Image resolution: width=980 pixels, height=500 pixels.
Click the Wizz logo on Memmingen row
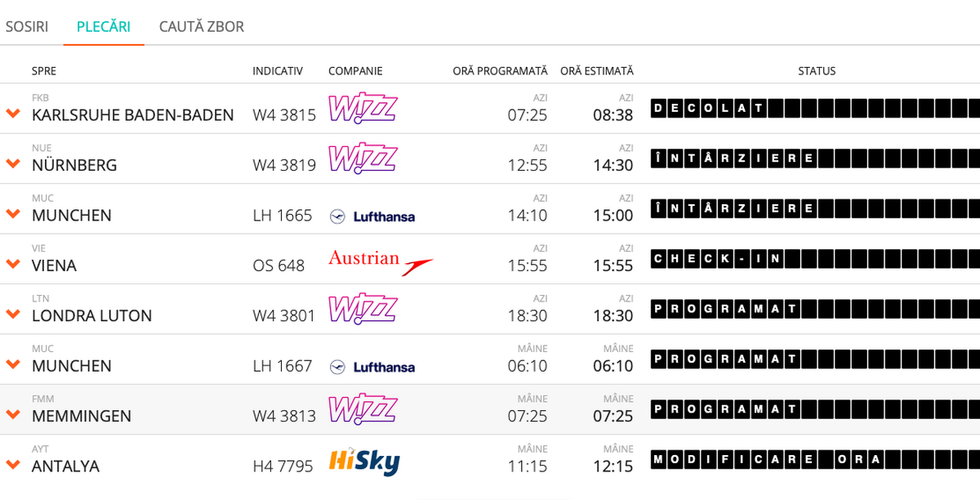(x=363, y=409)
